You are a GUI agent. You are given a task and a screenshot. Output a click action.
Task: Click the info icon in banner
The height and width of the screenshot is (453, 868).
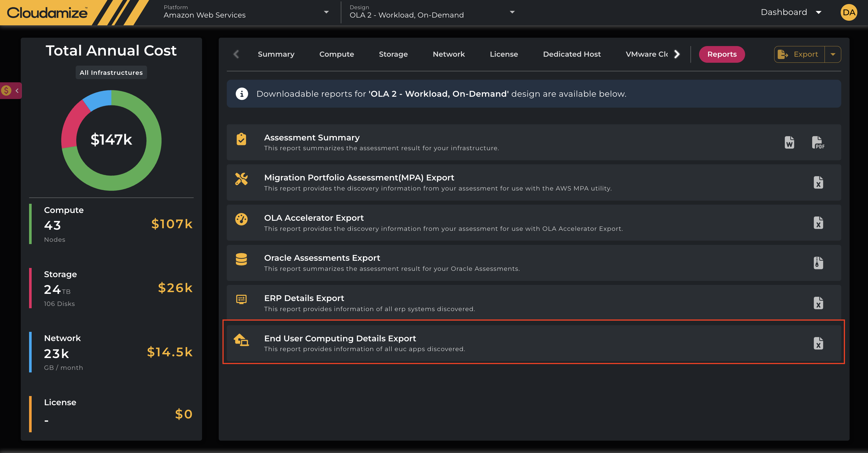pyautogui.click(x=241, y=94)
